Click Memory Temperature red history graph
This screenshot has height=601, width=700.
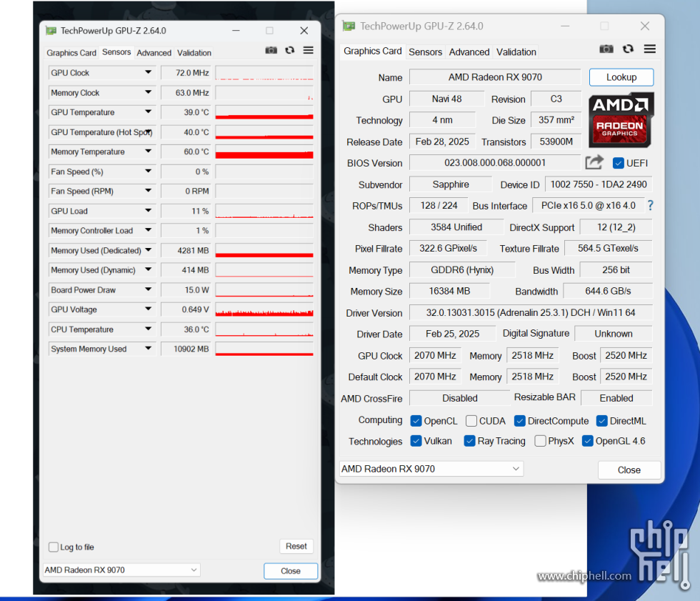(x=264, y=152)
